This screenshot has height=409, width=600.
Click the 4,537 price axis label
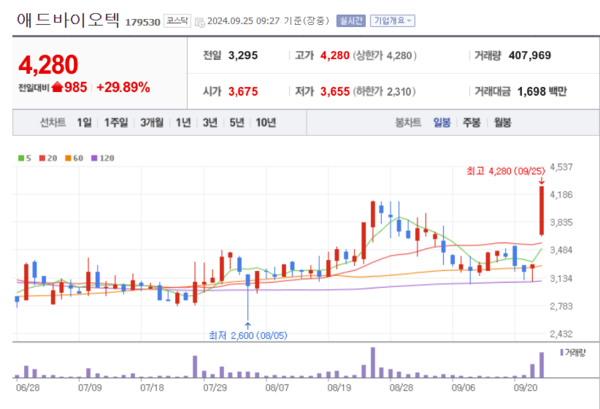coord(561,167)
